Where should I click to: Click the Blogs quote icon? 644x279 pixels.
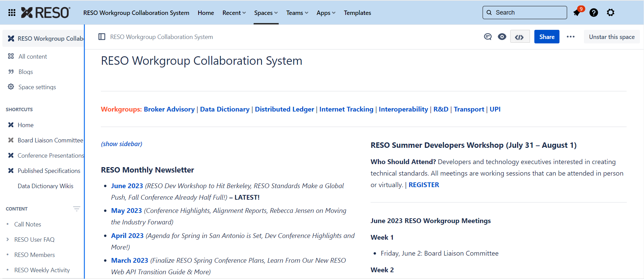click(11, 72)
